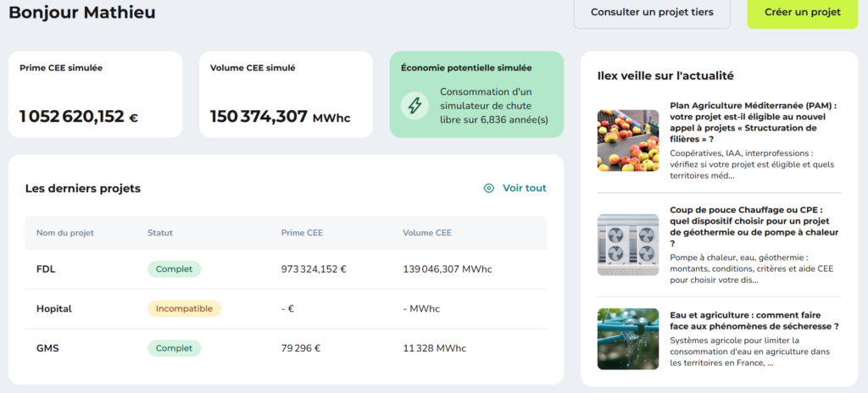Click the Incompatible status badge

click(184, 309)
